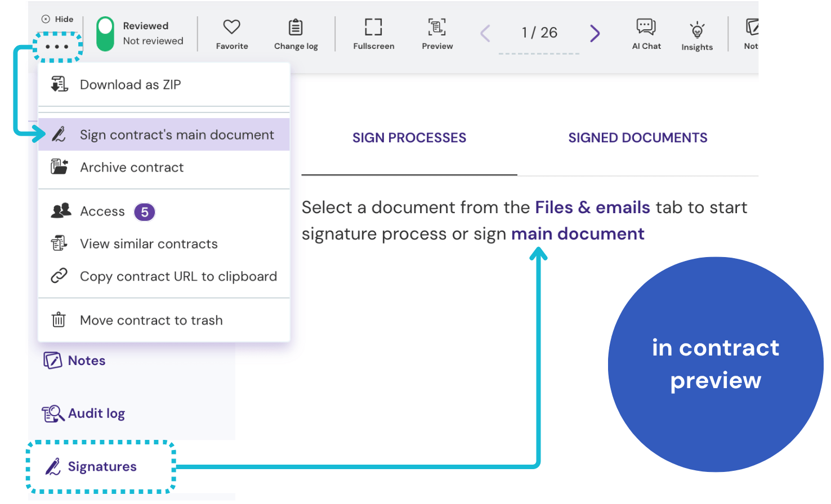Click the Access count badge 5
831x504 pixels.
click(145, 212)
